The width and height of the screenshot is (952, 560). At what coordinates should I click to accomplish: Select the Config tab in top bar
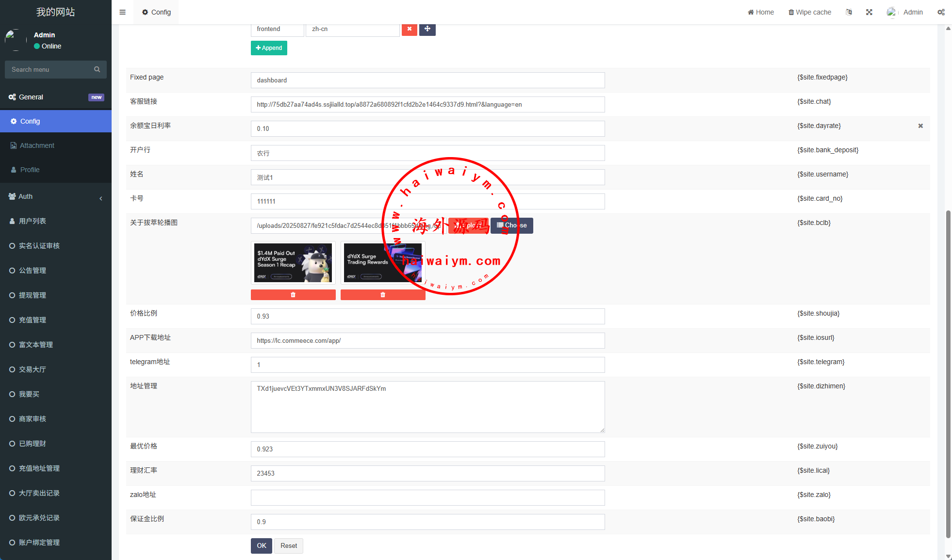156,12
